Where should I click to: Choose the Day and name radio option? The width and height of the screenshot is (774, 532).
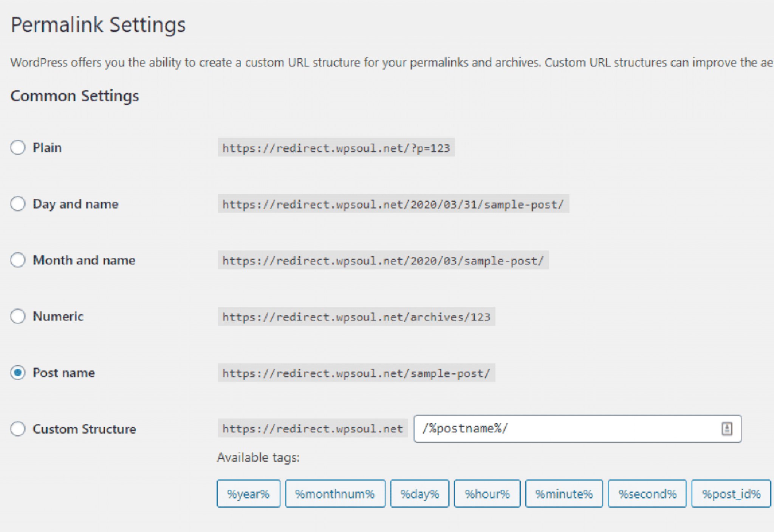[x=18, y=204]
